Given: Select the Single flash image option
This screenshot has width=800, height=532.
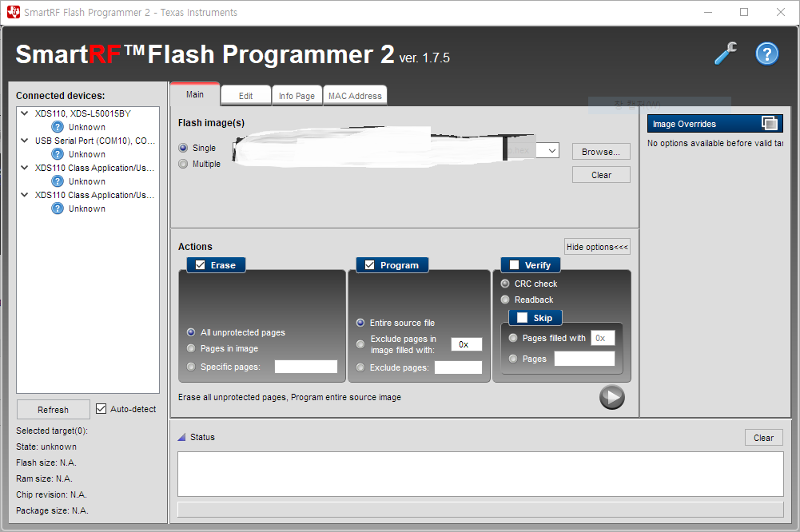Looking at the screenshot, I should pos(183,148).
